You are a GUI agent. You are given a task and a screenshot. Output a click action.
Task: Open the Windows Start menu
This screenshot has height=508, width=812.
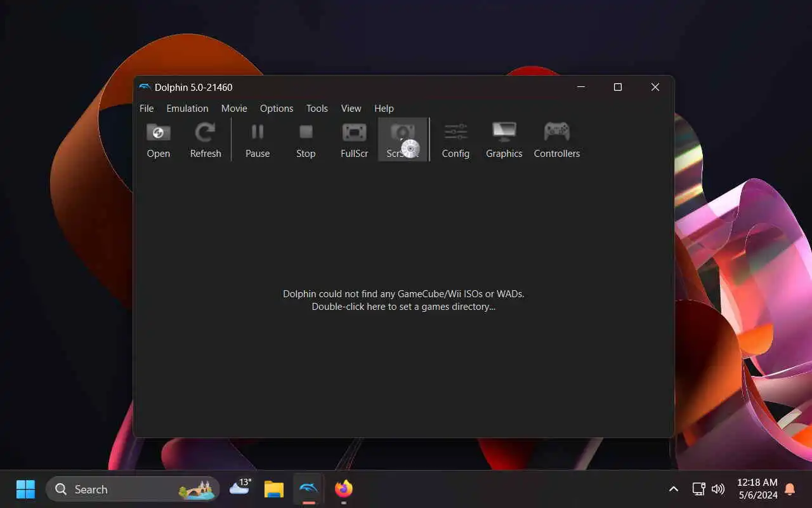(x=25, y=489)
